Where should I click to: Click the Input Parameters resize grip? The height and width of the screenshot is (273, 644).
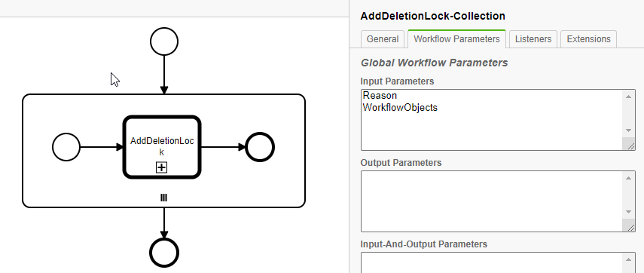[x=629, y=144]
